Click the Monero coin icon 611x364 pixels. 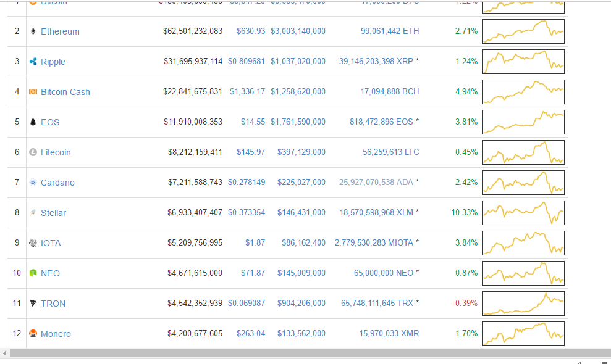33,334
